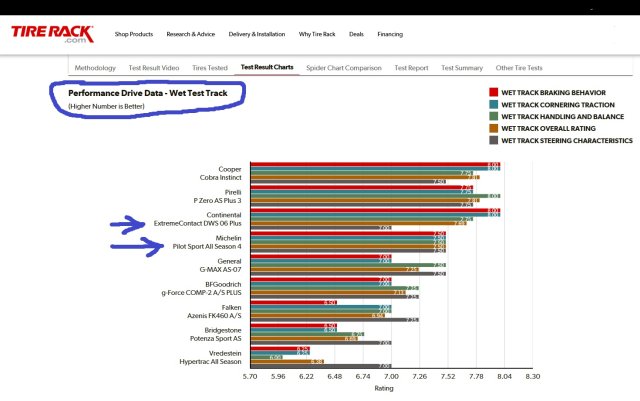The width and height of the screenshot is (640, 401).
Task: Open Delivery & Installation menu
Action: tap(256, 34)
